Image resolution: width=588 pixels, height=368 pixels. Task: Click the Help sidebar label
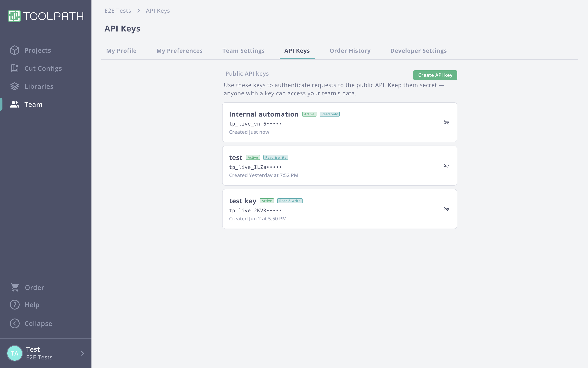[32, 305]
